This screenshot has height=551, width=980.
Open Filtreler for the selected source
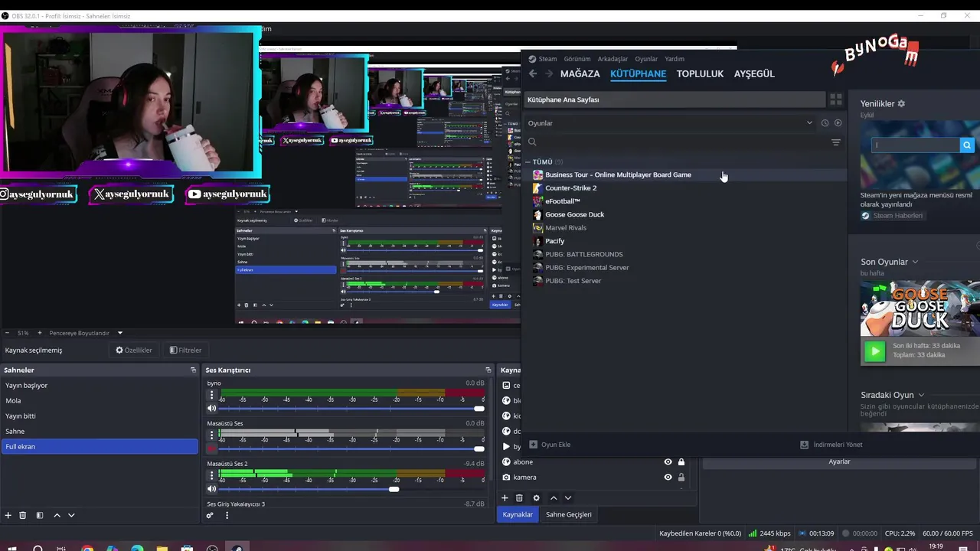click(x=185, y=350)
